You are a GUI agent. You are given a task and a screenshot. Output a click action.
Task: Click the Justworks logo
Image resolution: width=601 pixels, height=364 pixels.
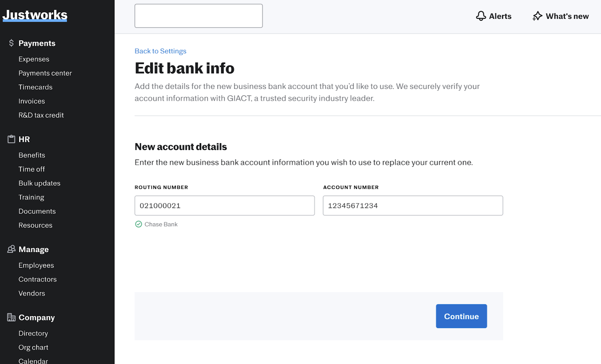(x=35, y=15)
